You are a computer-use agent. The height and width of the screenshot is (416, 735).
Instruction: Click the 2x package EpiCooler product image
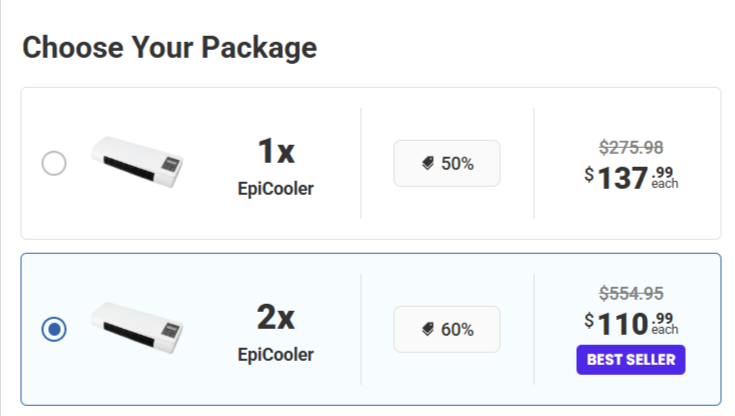138,329
